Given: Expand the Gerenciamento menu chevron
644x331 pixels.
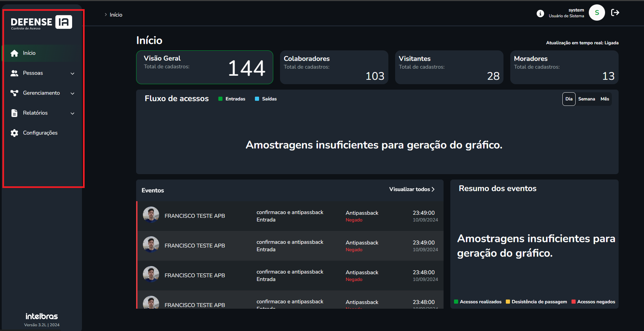Looking at the screenshot, I should point(72,93).
